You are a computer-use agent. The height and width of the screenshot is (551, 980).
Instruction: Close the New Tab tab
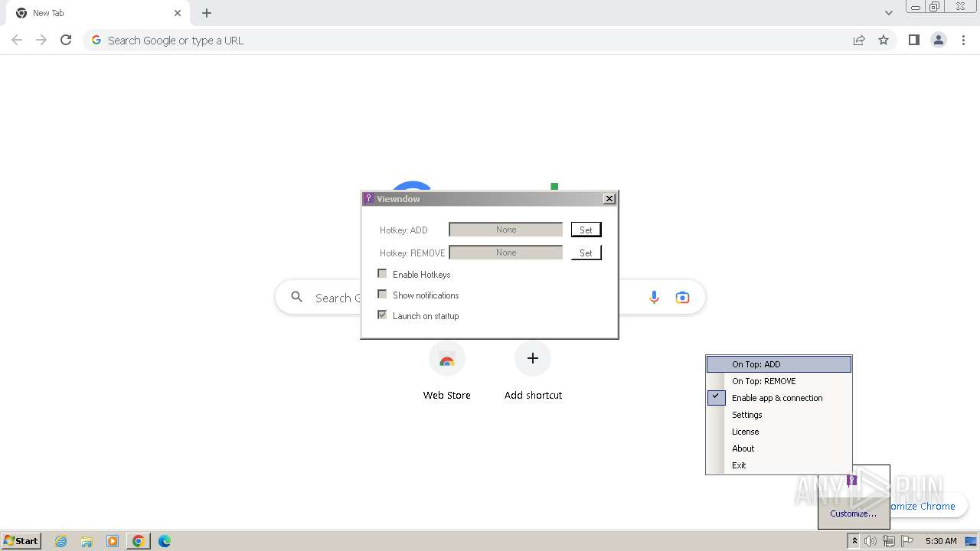(178, 13)
